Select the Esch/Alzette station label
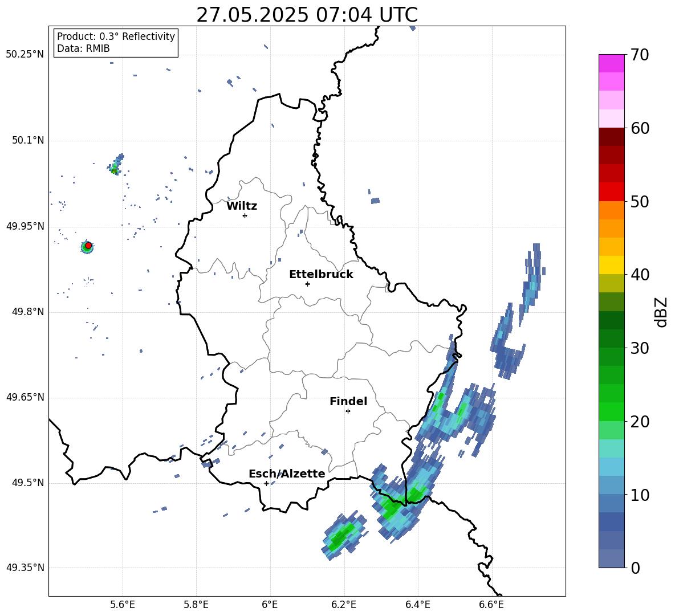Image resolution: width=675 pixels, height=616 pixels. [x=287, y=474]
